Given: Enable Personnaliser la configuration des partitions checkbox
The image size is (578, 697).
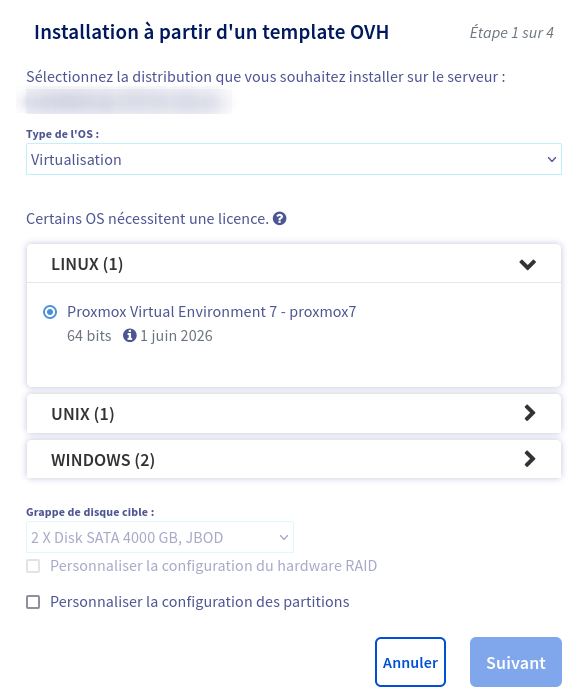Looking at the screenshot, I should click(33, 602).
